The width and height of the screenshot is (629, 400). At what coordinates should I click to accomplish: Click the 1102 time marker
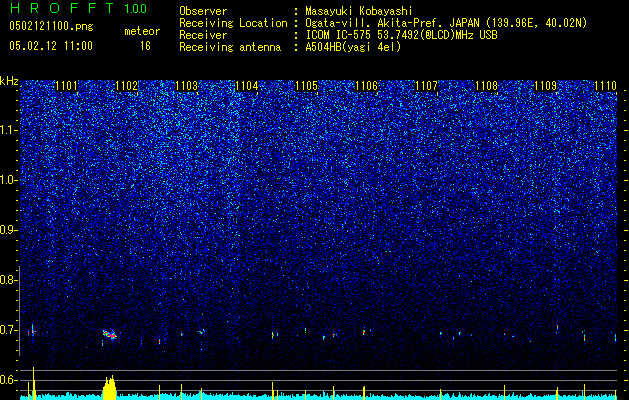126,86
